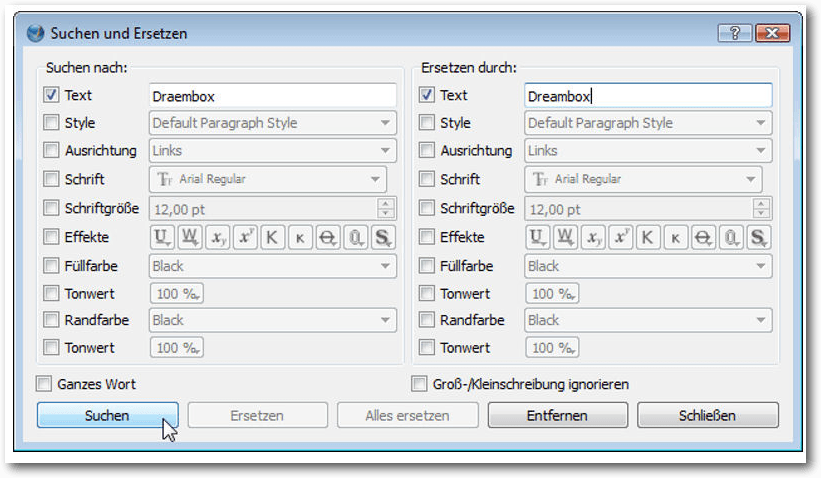Click the Scribus app icon in title bar
Image resolution: width=821 pixels, height=478 pixels.
(x=36, y=33)
